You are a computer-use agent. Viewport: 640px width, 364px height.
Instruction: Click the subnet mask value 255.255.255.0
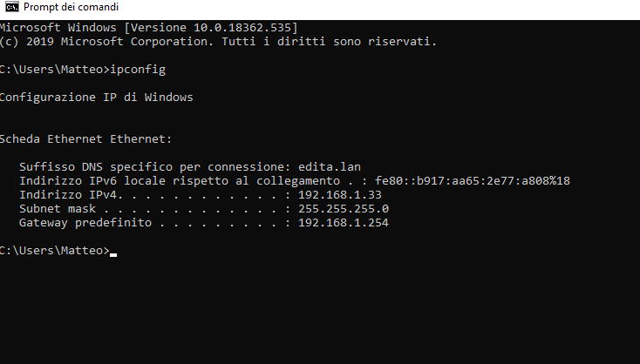tap(343, 208)
